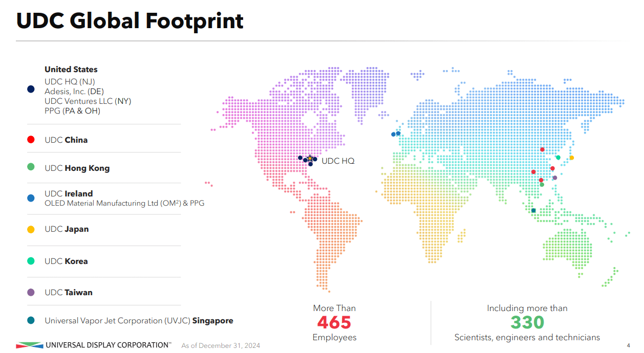644x353 pixels.
Task: Click the purple UDC Taiwan legend dot
Action: click(x=31, y=292)
